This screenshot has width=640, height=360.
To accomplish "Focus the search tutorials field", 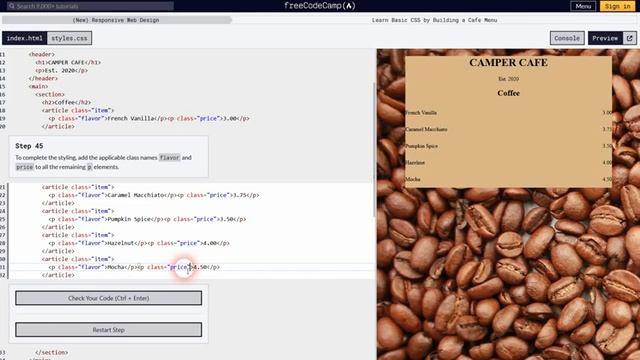I will [x=90, y=6].
